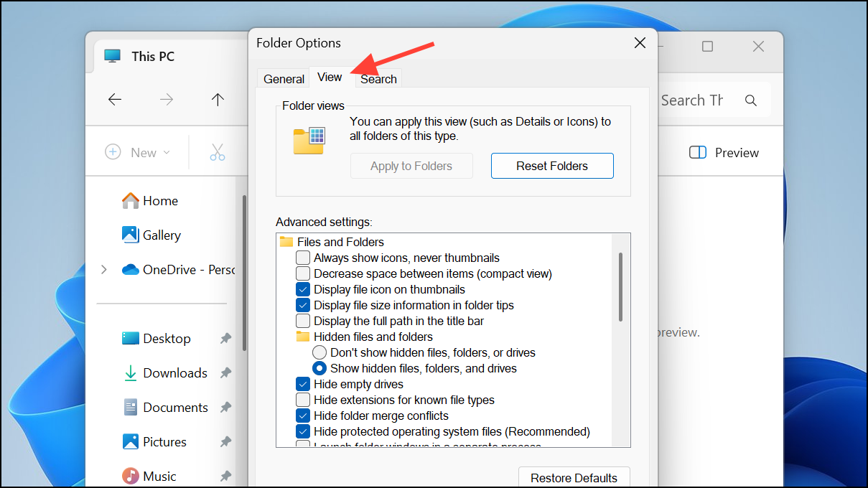Click the Reset Folders button
This screenshot has width=868, height=488.
coord(551,166)
